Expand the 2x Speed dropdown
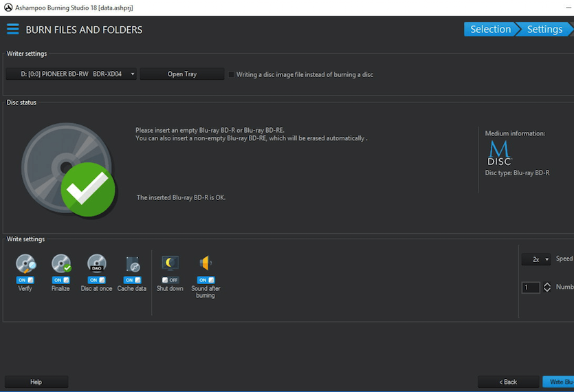The image size is (574, 392). [x=536, y=259]
